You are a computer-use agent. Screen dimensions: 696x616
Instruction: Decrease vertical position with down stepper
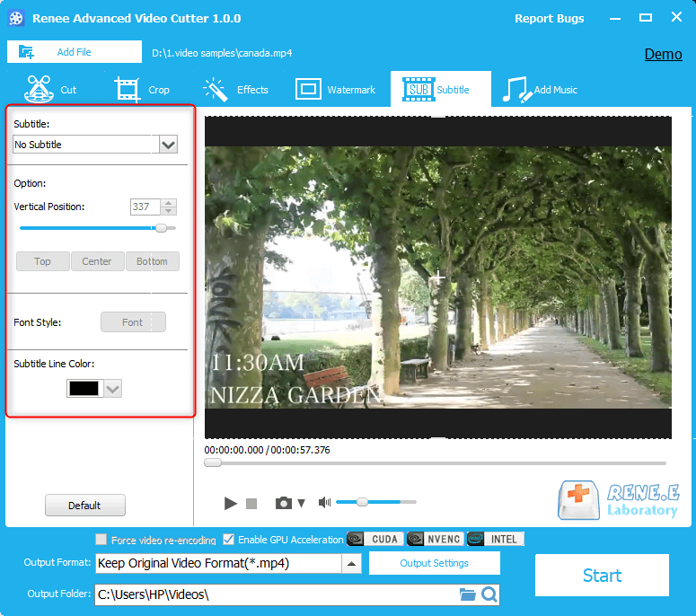(x=168, y=211)
